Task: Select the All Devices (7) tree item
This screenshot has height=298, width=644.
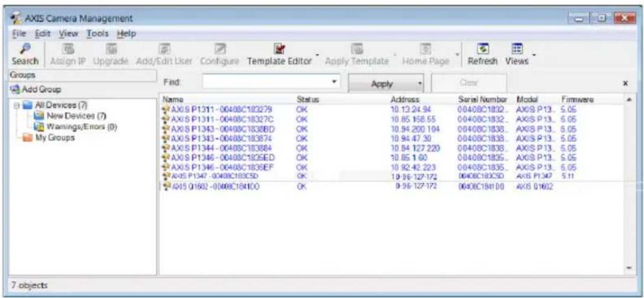Action: (x=61, y=104)
